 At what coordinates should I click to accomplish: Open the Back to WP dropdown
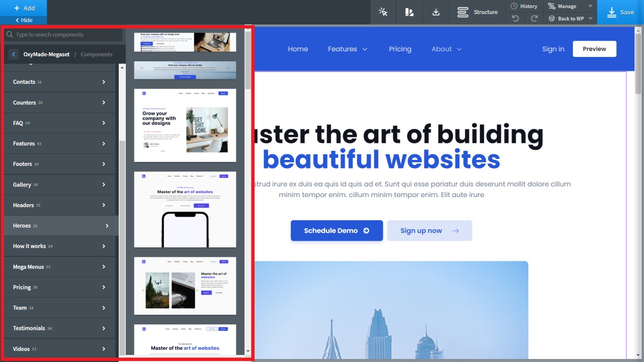(570, 19)
